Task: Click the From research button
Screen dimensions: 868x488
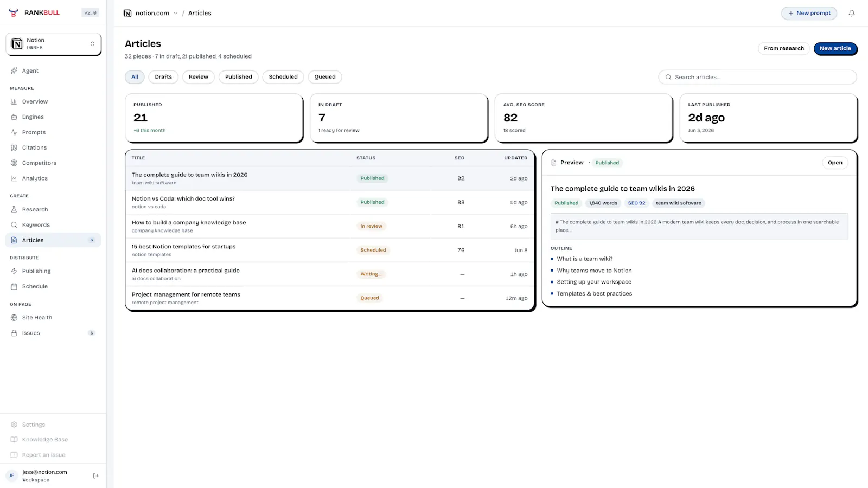Action: tap(784, 48)
